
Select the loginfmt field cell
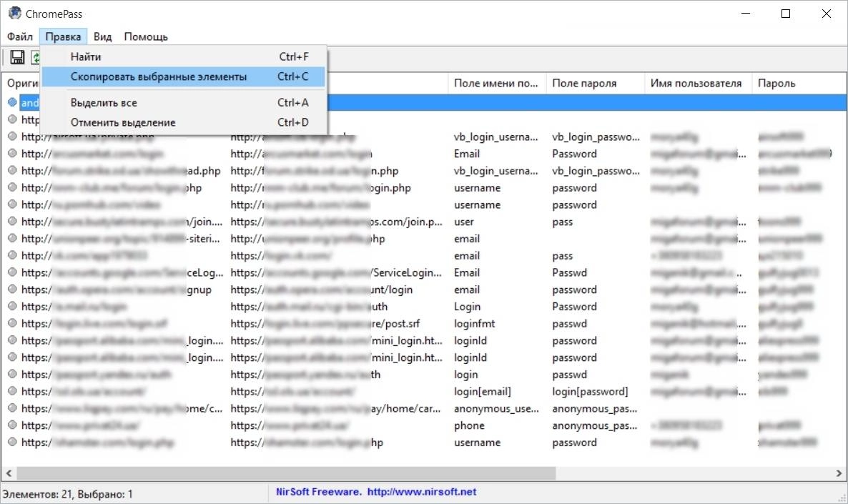point(474,323)
